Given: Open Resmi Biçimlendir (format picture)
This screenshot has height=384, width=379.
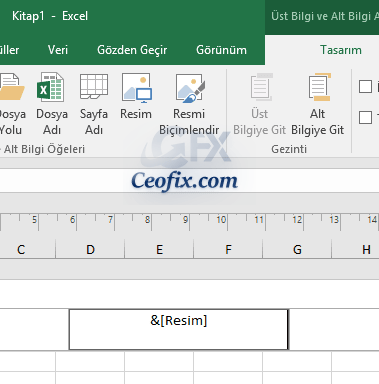Looking at the screenshot, I should pyautogui.click(x=189, y=103).
